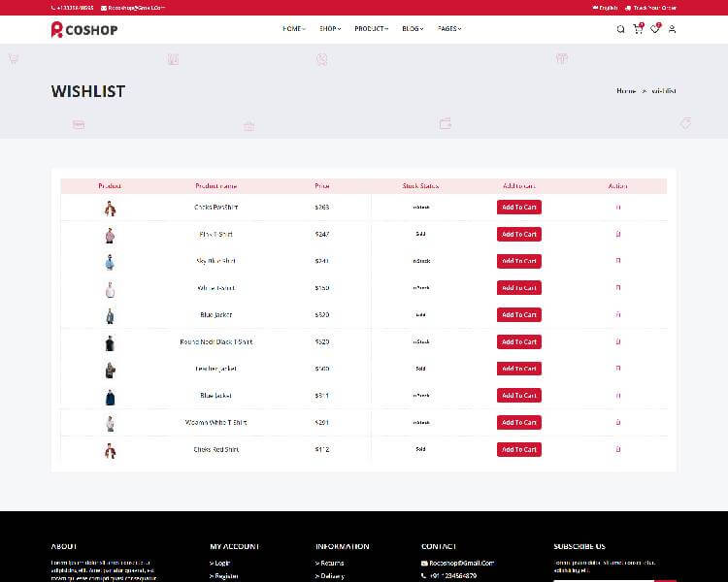Open the Pages menu item

[x=449, y=29]
